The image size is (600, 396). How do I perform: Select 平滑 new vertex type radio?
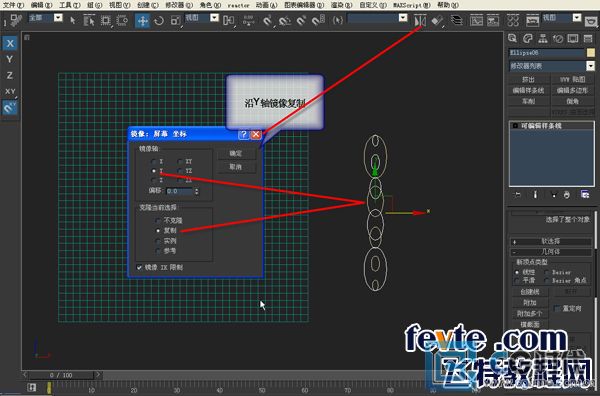coord(517,280)
